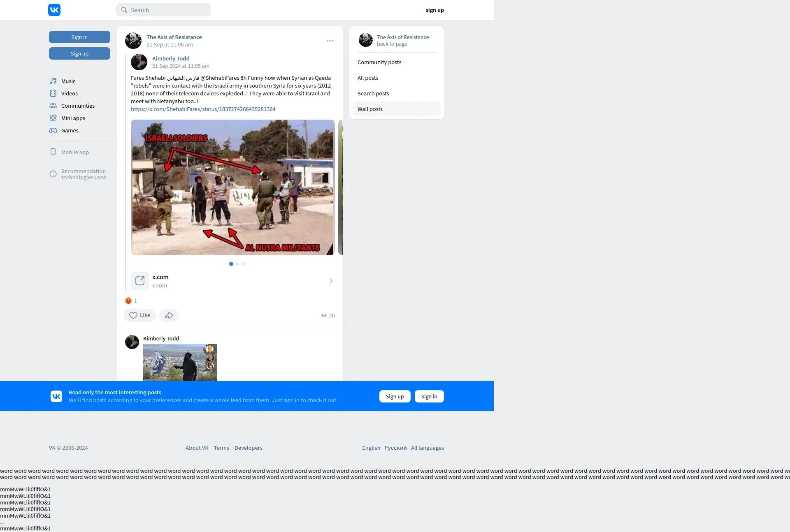Click the VK logo in header
Screen dimensions: 790x532
(x=54, y=10)
